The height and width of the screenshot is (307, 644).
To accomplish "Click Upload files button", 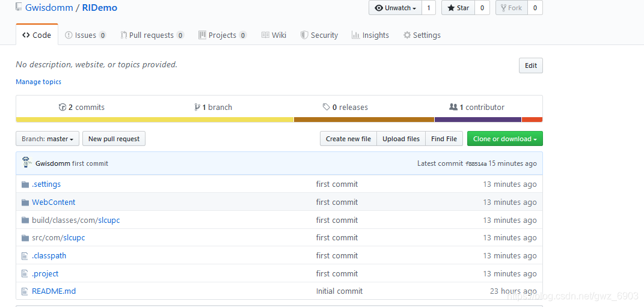I will click(401, 139).
